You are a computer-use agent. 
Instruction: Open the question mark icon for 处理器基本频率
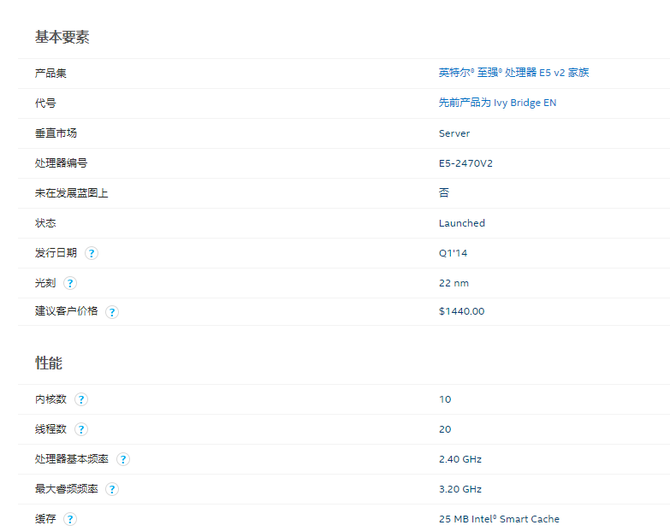pyautogui.click(x=123, y=459)
